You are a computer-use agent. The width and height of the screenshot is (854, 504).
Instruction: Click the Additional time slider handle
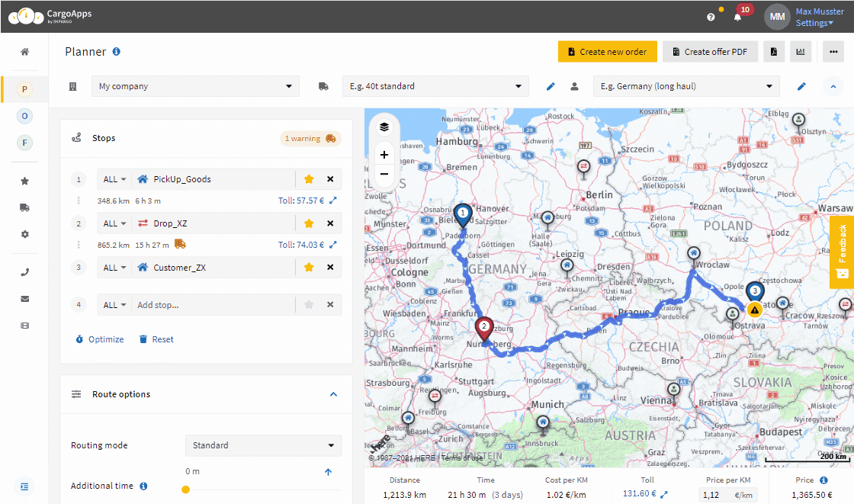tap(186, 490)
